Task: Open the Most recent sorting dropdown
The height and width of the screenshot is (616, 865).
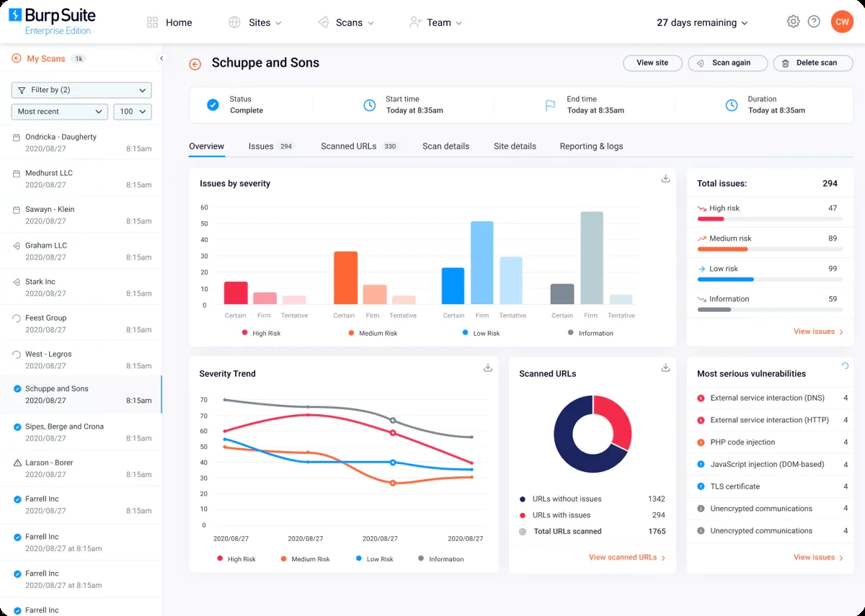Action: tap(59, 112)
